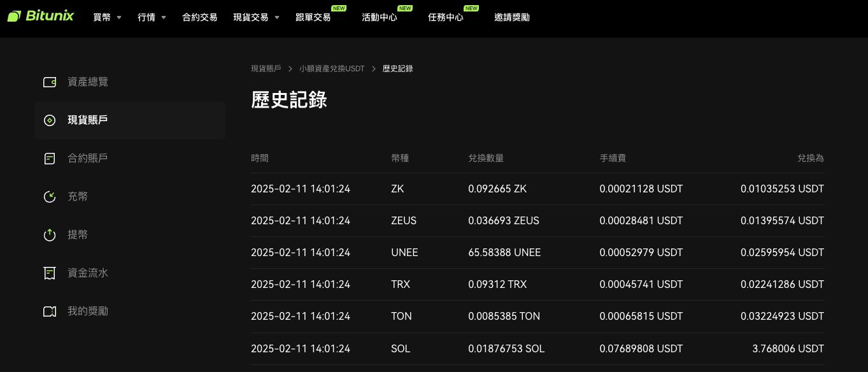Open 邀請獎勵 in the top navigation
Viewport: 868px width, 372px height.
512,17
